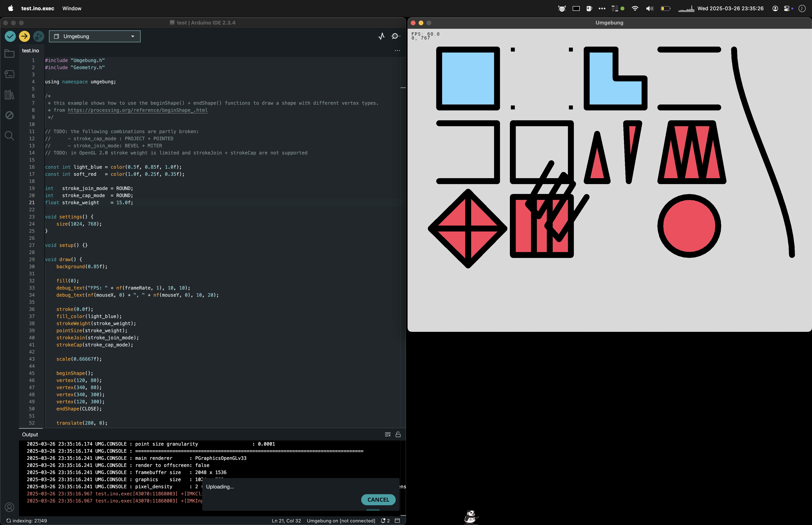The image size is (812, 525).
Task: Open the Search sidebar panel
Action: tap(9, 136)
